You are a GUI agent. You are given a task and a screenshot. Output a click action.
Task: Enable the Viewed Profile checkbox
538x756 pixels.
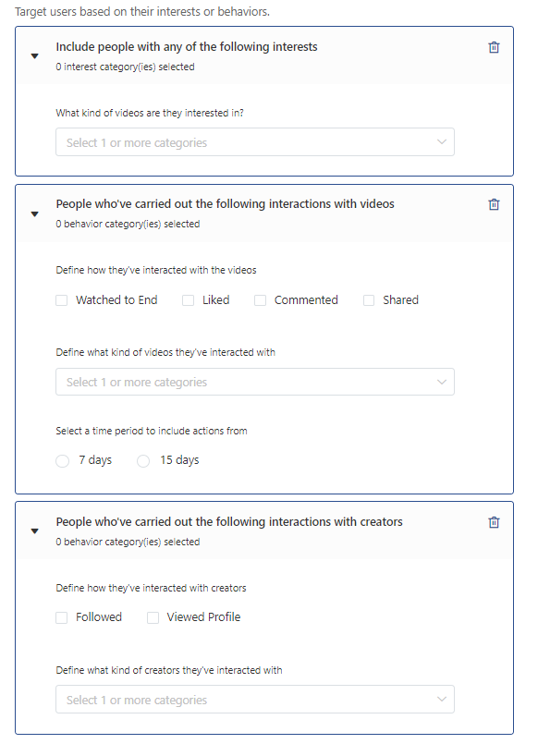pos(153,617)
